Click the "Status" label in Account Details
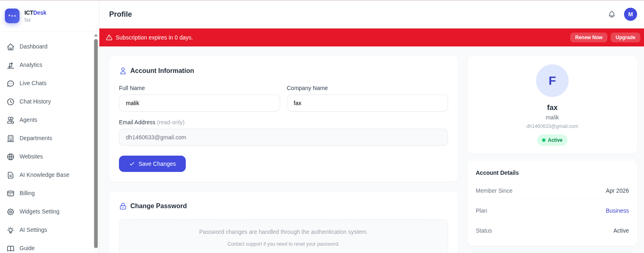This screenshot has width=644, height=253. click(484, 231)
